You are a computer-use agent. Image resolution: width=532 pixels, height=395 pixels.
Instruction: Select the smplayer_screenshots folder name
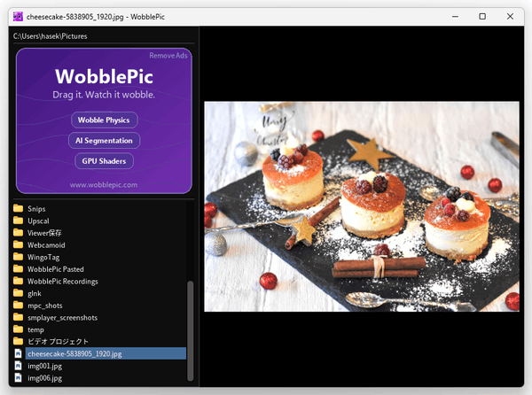click(62, 317)
